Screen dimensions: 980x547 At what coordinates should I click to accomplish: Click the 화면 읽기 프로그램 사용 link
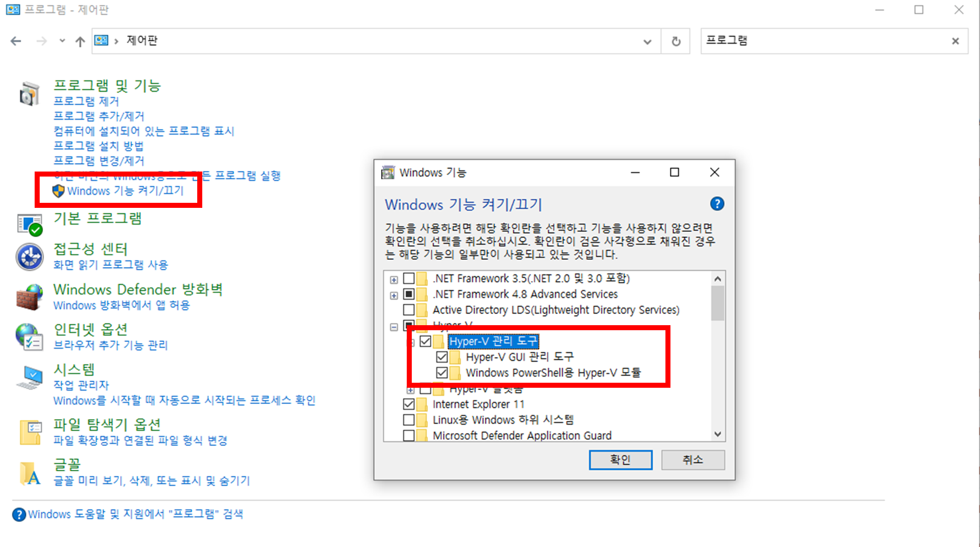click(111, 265)
